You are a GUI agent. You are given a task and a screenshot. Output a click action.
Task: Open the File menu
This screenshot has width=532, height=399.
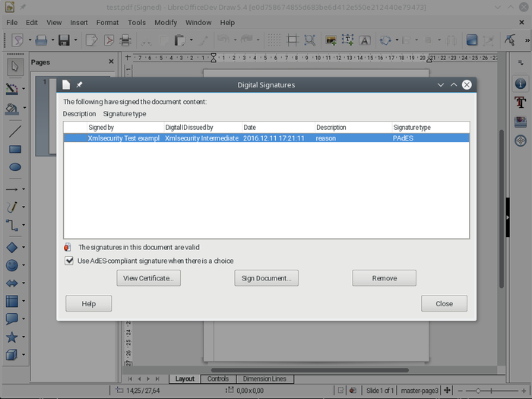coord(12,22)
